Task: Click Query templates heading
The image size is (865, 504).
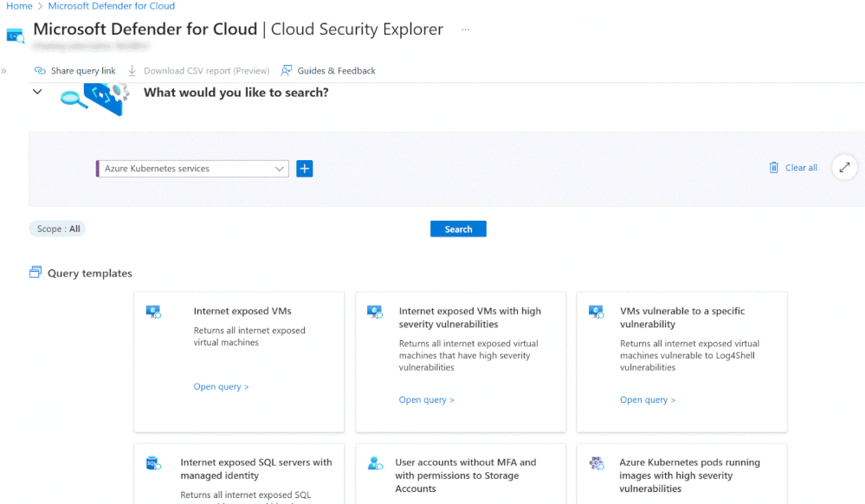Action: [x=89, y=274]
